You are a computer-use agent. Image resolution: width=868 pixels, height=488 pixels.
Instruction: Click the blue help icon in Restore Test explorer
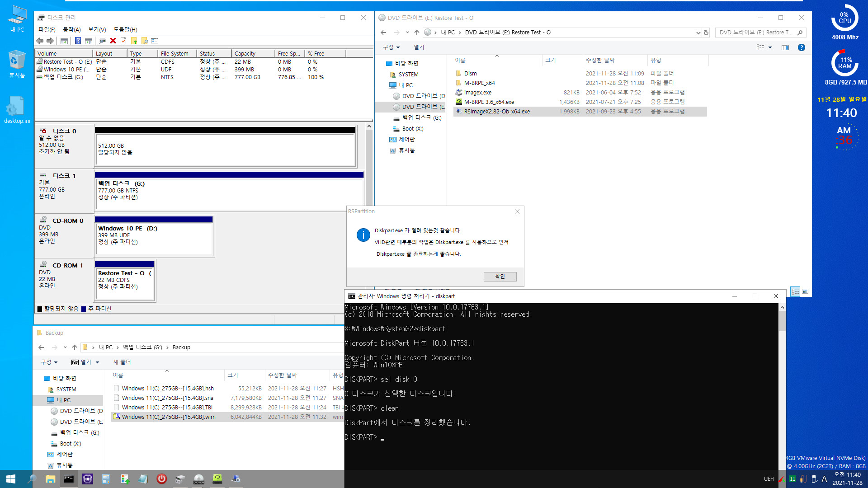click(x=801, y=47)
